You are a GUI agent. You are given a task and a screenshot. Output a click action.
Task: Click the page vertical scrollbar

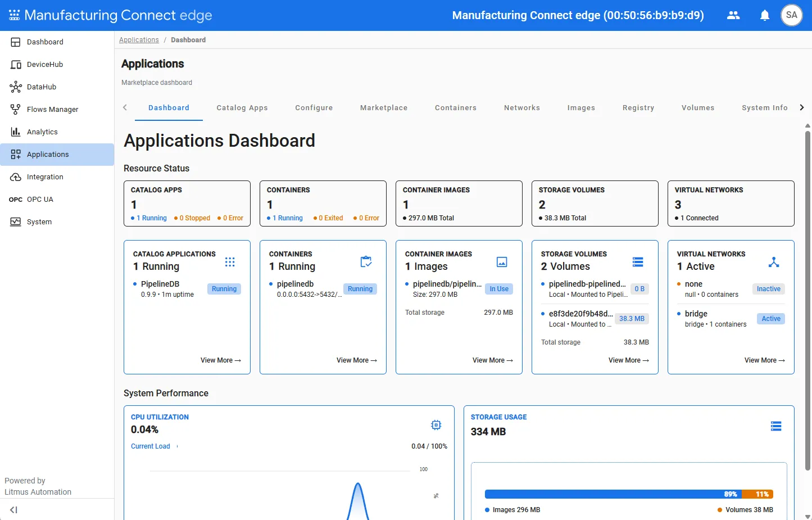coord(808,300)
